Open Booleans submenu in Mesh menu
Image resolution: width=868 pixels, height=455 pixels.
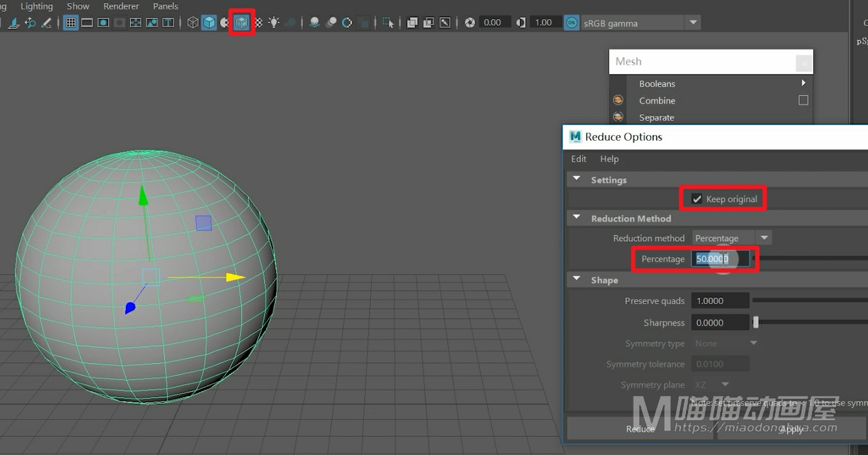[657, 84]
